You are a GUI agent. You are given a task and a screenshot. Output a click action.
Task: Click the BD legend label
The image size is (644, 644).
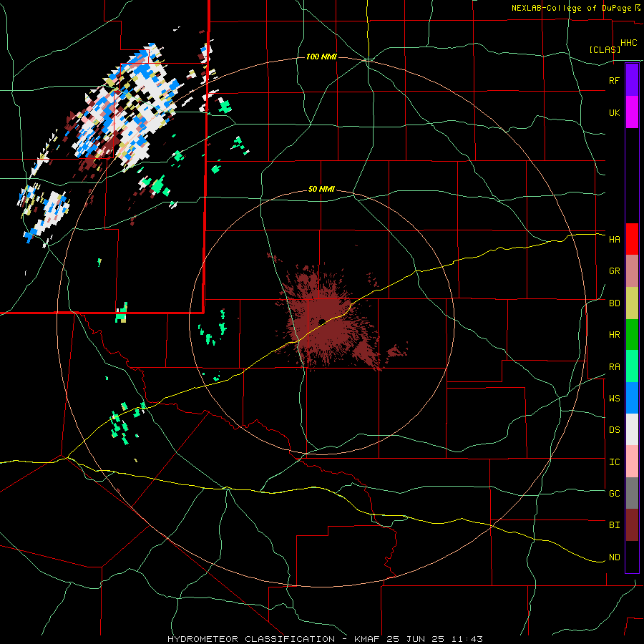tap(614, 303)
